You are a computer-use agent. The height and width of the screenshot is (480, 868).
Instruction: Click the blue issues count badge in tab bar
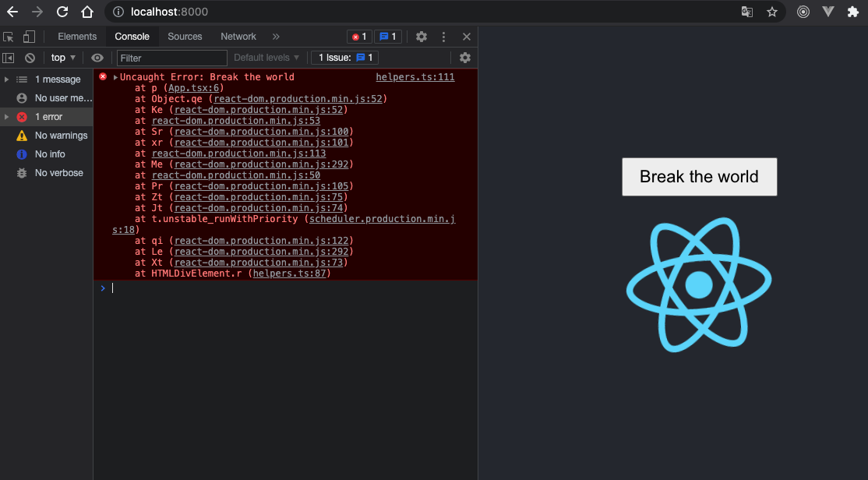coord(388,37)
